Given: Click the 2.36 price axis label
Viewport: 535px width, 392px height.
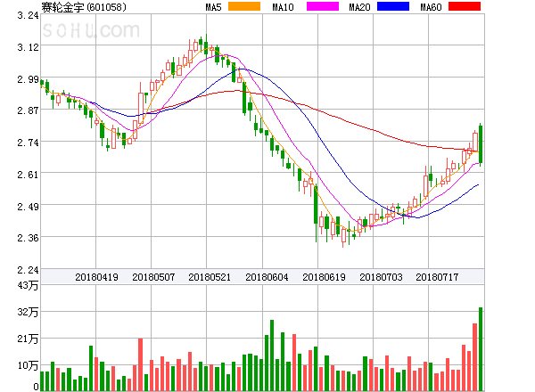Looking at the screenshot, I should click(x=28, y=238).
